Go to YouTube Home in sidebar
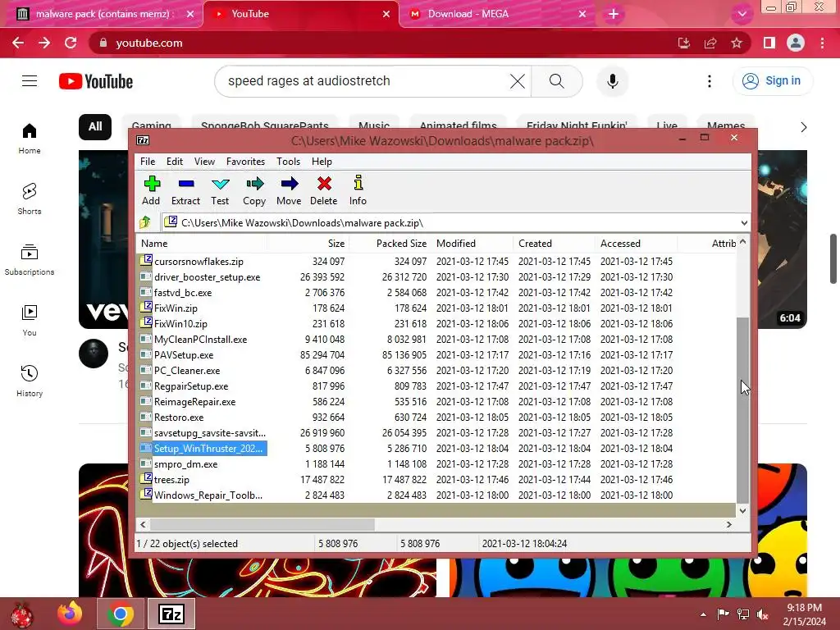Viewport: 840px width, 630px height. pyautogui.click(x=30, y=138)
